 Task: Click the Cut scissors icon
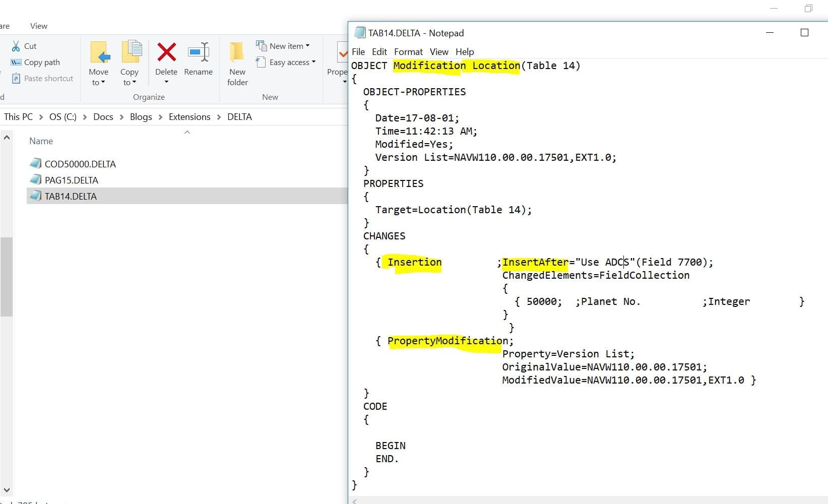16,46
